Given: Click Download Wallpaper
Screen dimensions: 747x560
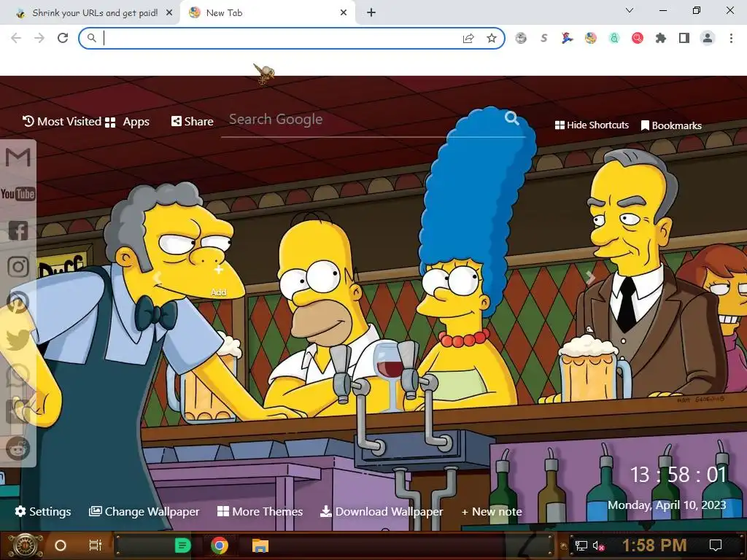Looking at the screenshot, I should (382, 511).
